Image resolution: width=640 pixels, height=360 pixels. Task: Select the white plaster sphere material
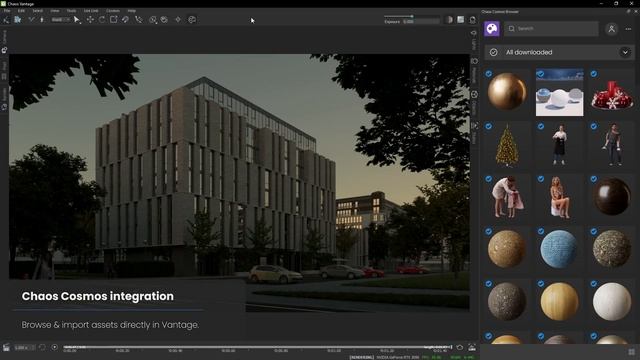(611, 302)
